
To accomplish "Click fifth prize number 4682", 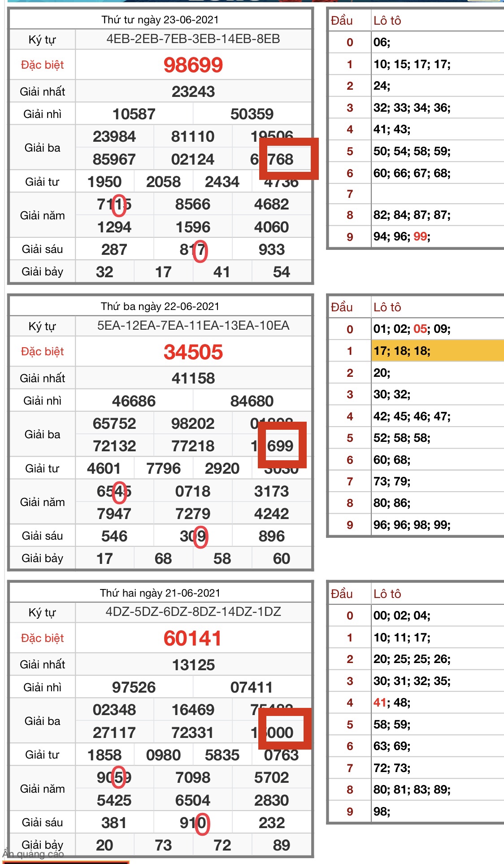I will coord(272,204).
